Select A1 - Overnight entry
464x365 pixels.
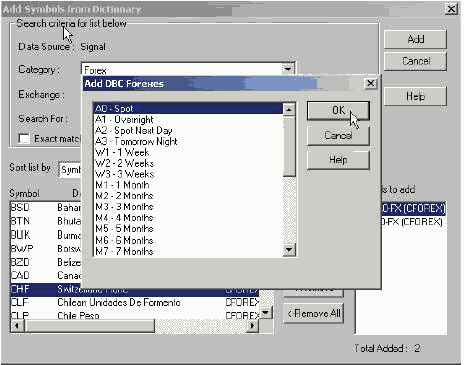coord(188,119)
